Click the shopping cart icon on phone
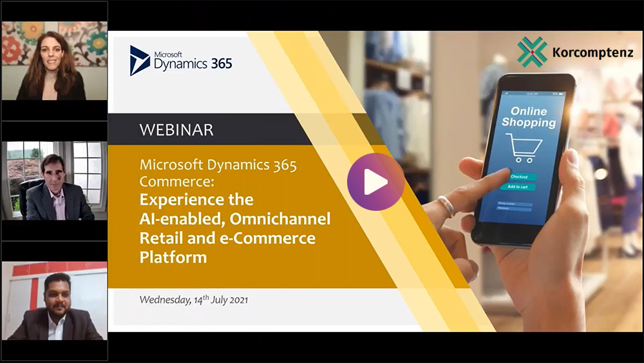Image resolution: width=644 pixels, height=363 pixels. pyautogui.click(x=524, y=148)
